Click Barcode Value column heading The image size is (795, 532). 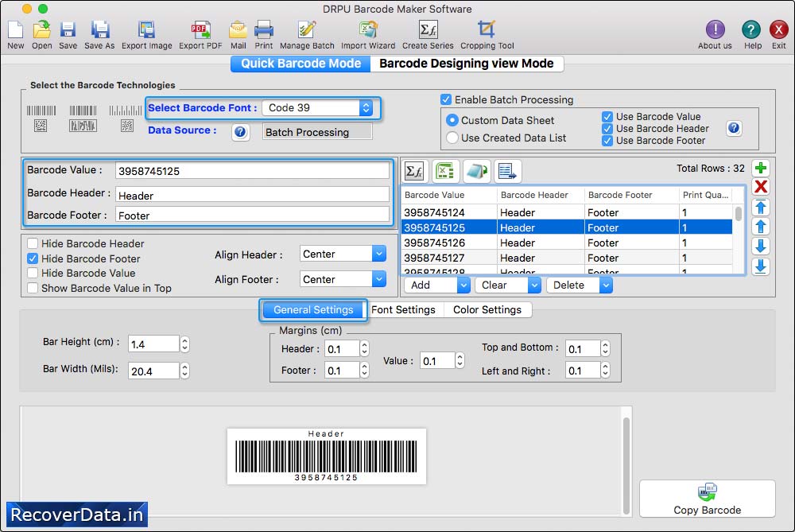pos(435,196)
